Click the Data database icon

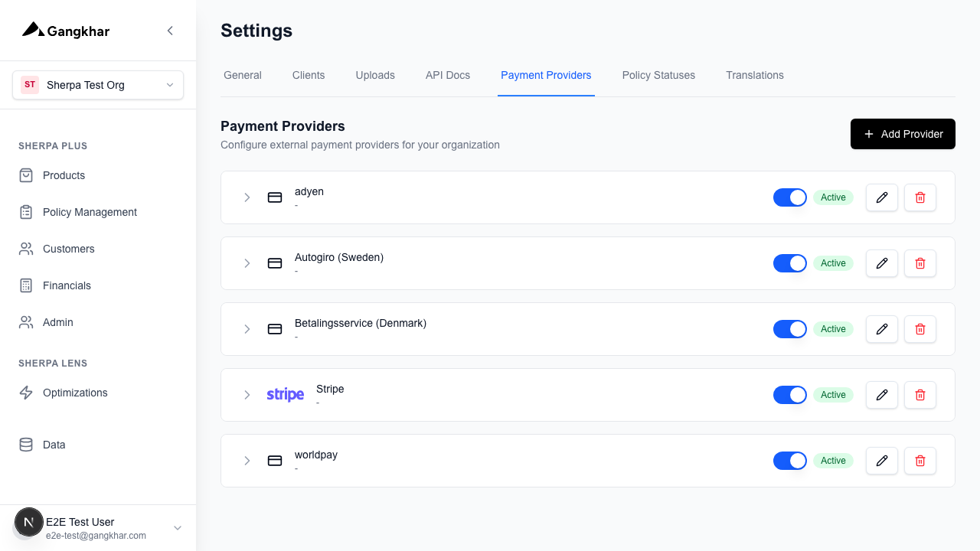click(x=26, y=445)
